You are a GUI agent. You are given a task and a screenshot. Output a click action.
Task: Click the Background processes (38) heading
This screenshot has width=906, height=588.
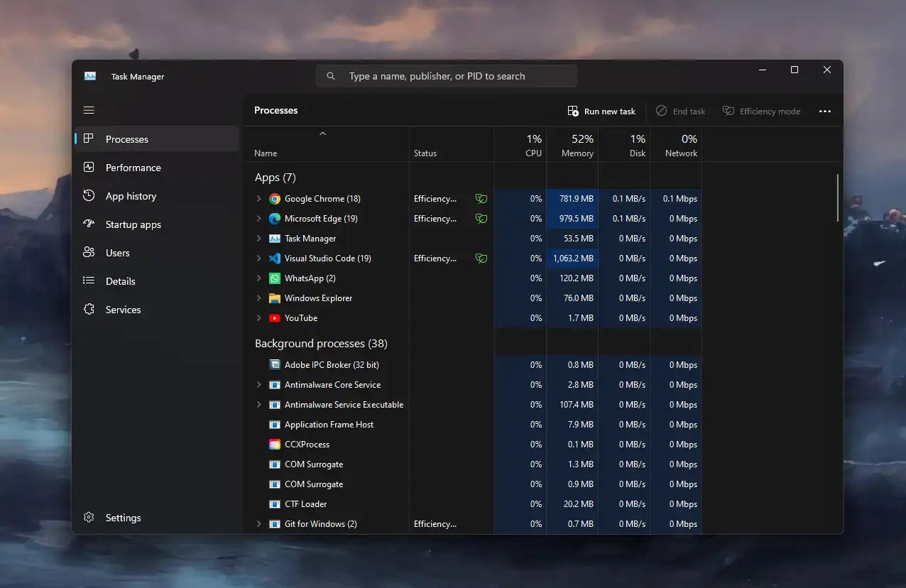(321, 344)
